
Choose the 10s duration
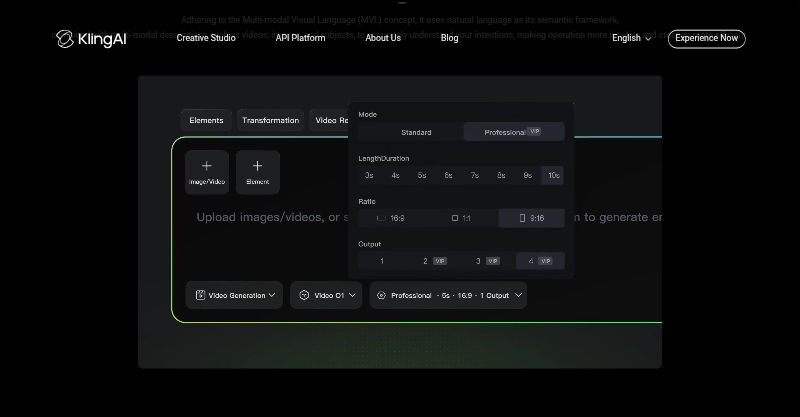(x=553, y=175)
